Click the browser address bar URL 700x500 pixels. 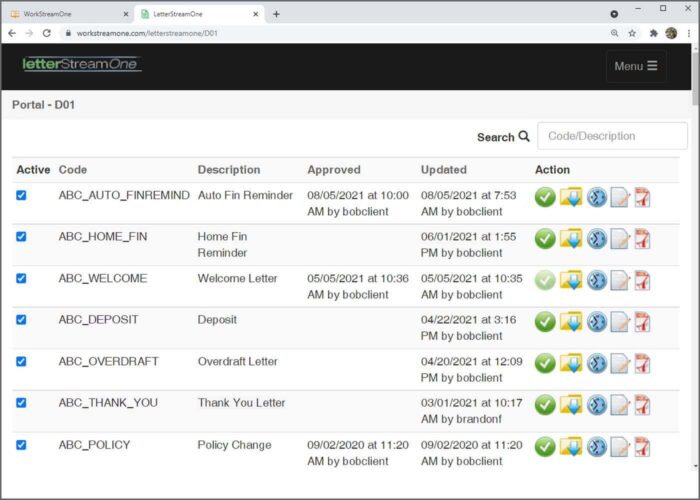pyautogui.click(x=147, y=33)
